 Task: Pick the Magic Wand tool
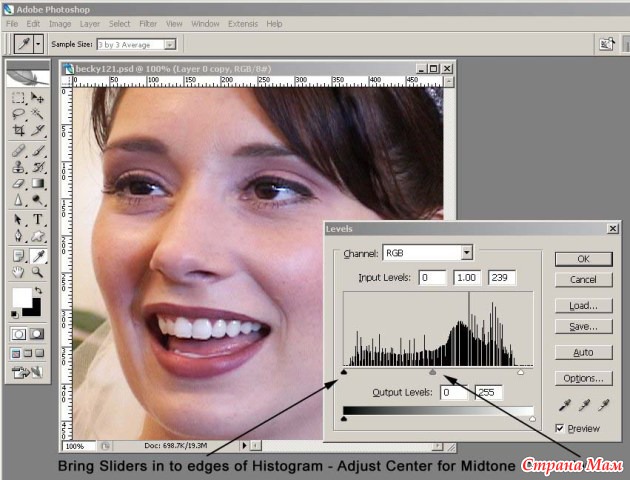[x=38, y=114]
